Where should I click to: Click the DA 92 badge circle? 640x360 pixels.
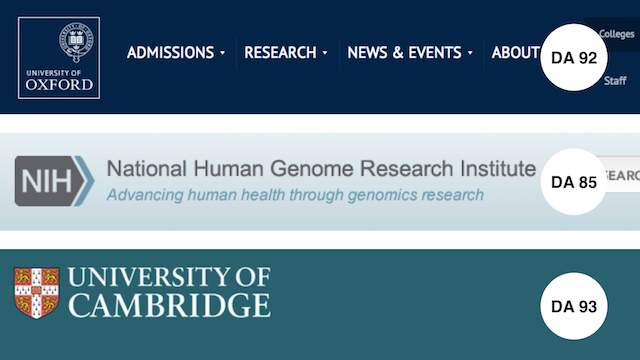(574, 58)
